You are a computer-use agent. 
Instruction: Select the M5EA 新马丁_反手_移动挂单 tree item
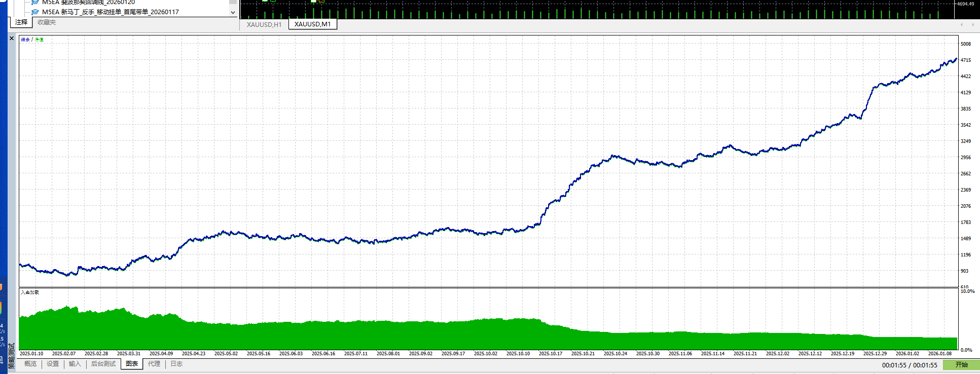pyautogui.click(x=111, y=12)
